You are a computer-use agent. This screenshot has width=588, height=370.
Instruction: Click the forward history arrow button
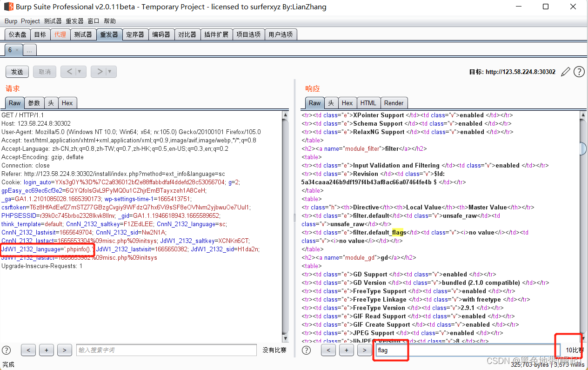coord(99,71)
